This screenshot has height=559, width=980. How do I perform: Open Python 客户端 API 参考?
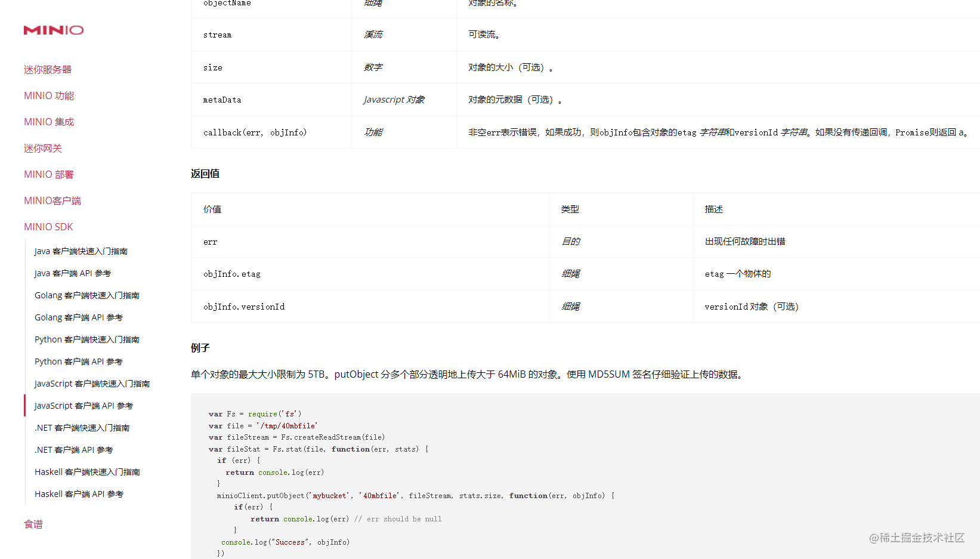click(78, 361)
